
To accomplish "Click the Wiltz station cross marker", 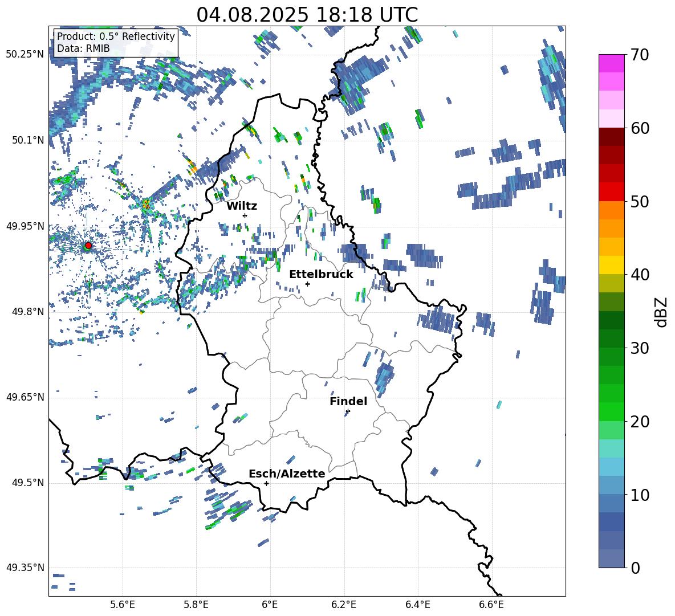I will point(245,215).
